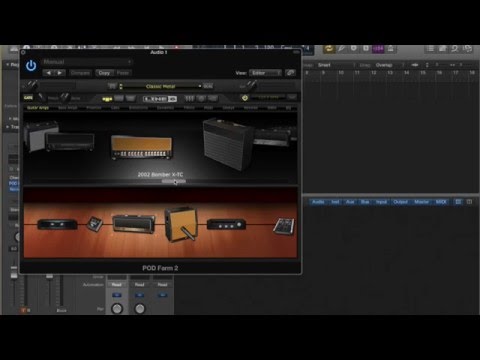
Task: Click bar 12 on the timeline ruler
Action: click(374, 72)
